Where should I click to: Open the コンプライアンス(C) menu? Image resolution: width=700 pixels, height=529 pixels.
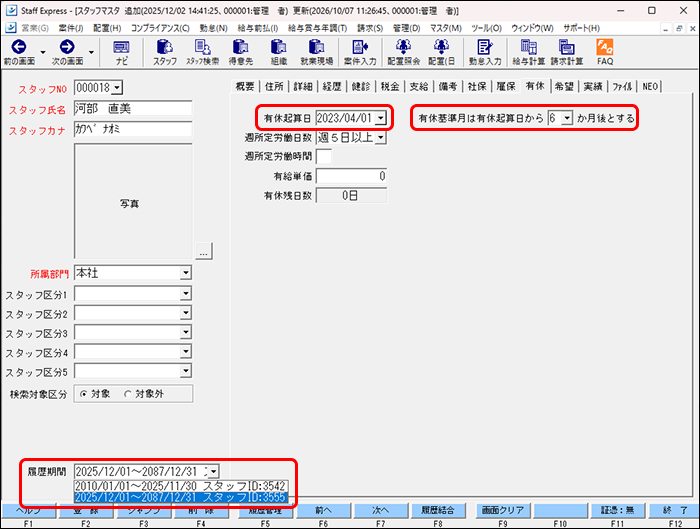[x=160, y=28]
